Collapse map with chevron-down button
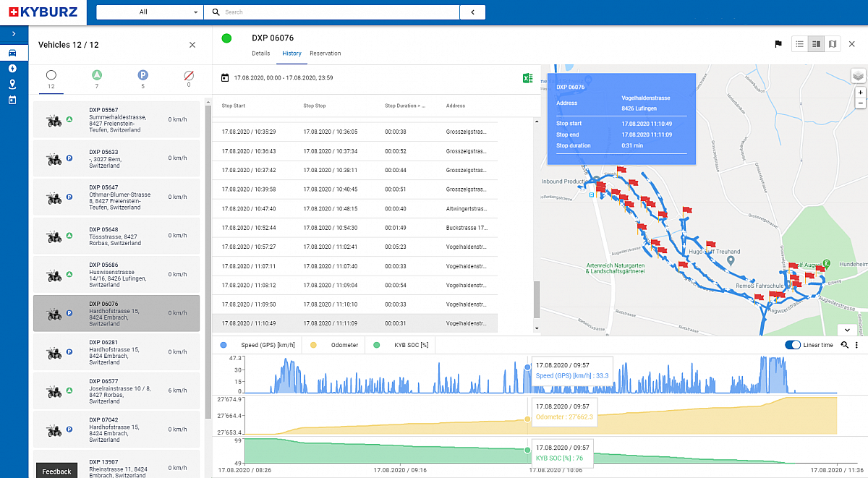This screenshot has height=478, width=868. click(x=848, y=329)
